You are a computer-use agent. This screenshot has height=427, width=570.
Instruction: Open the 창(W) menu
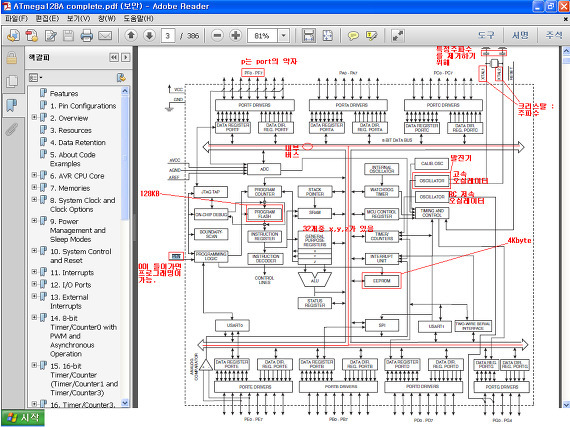point(107,18)
